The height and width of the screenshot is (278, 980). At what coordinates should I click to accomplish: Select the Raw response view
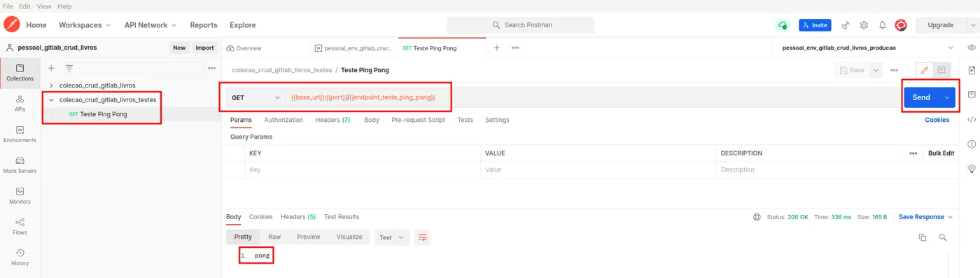pos(274,237)
